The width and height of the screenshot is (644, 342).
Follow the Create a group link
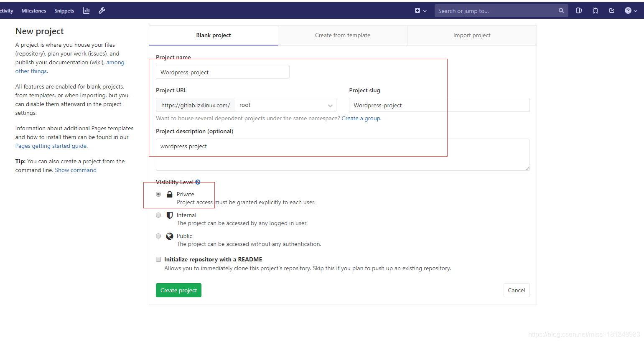[x=361, y=119]
